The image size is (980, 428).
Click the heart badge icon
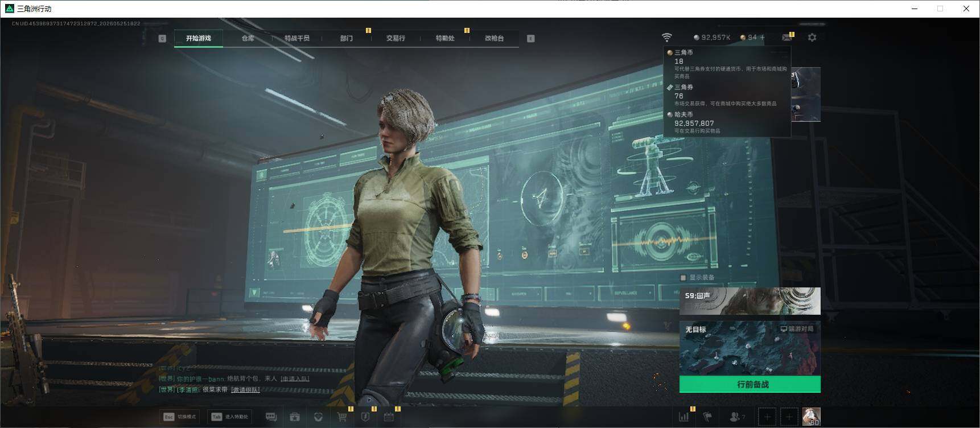click(x=318, y=417)
